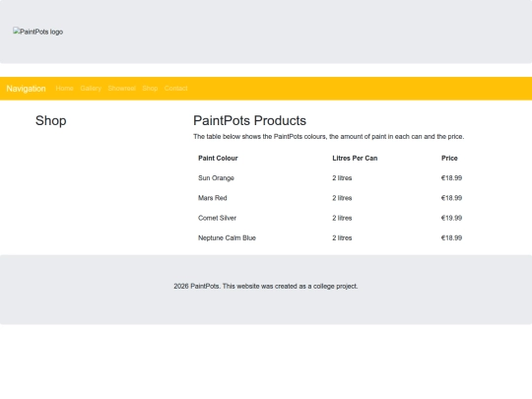The width and height of the screenshot is (532, 399).
Task: Click the footer copyright text
Action: tap(266, 287)
